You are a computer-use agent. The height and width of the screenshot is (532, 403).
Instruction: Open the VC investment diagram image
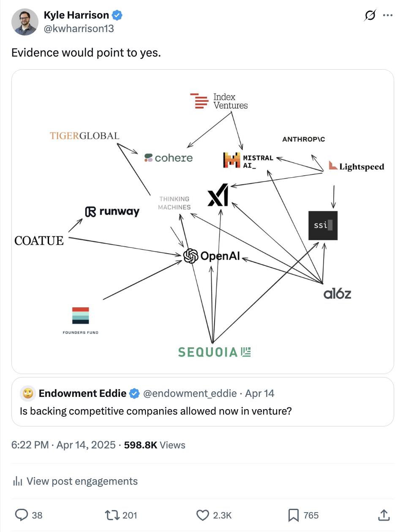(203, 221)
